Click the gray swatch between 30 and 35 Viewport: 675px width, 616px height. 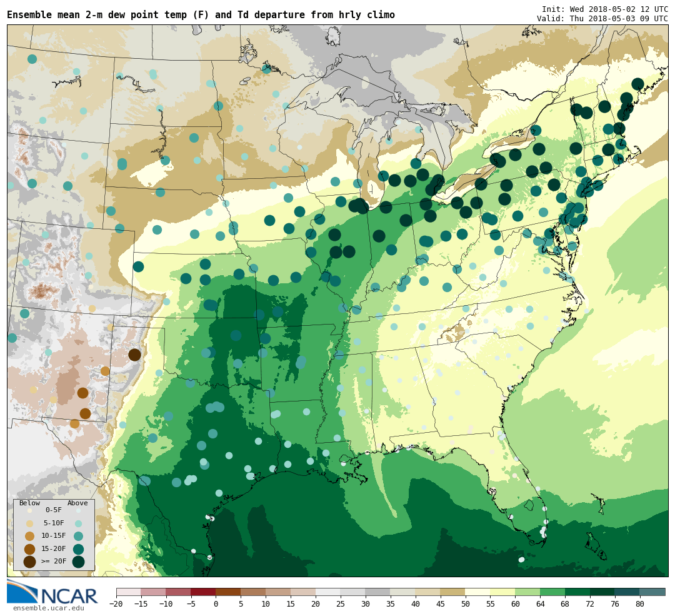pos(378,592)
